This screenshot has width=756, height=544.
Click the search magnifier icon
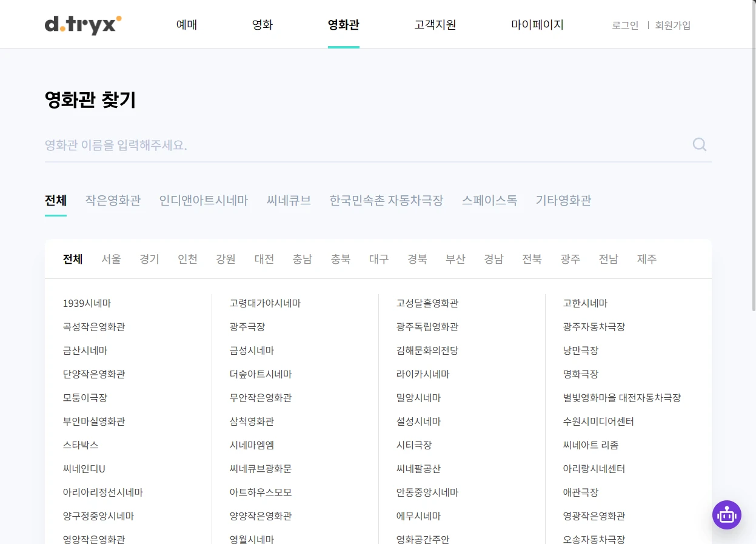(x=700, y=144)
